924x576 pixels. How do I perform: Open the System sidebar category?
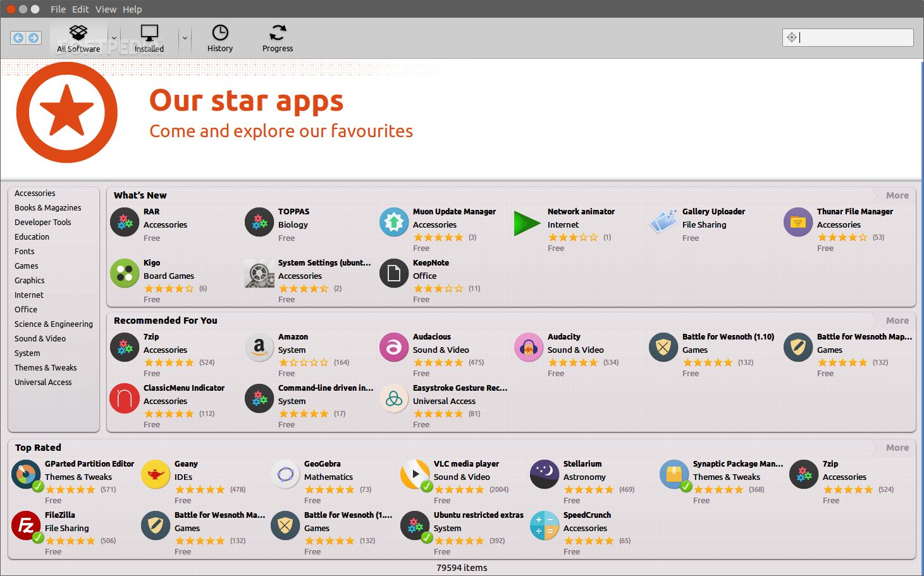(27, 353)
